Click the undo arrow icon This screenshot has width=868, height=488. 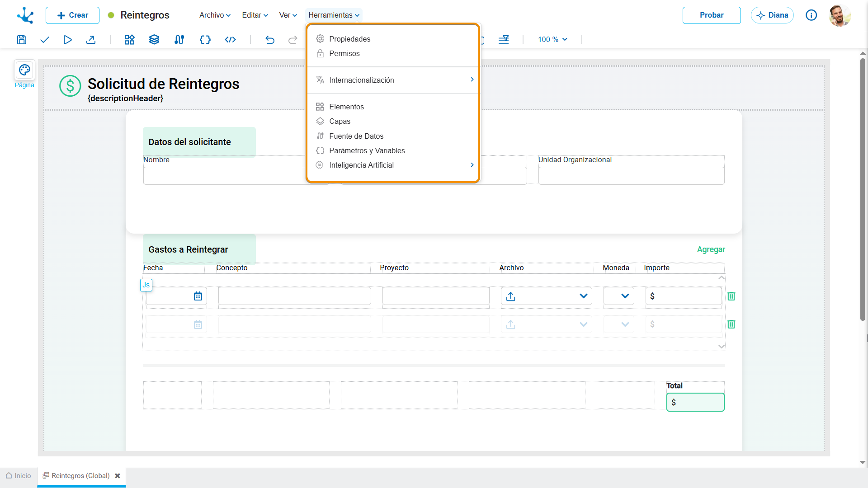tap(270, 40)
